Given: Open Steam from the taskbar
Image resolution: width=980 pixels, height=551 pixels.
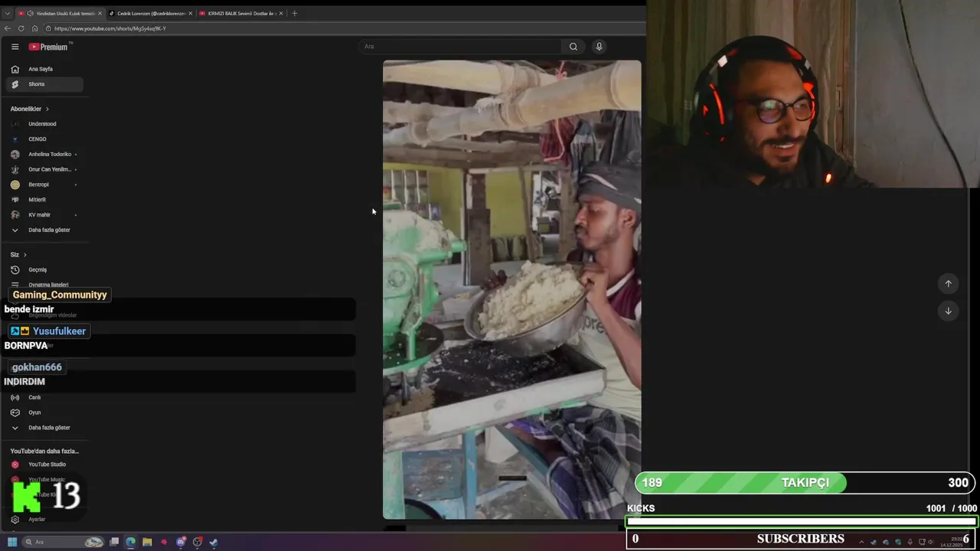Looking at the screenshot, I should [214, 542].
